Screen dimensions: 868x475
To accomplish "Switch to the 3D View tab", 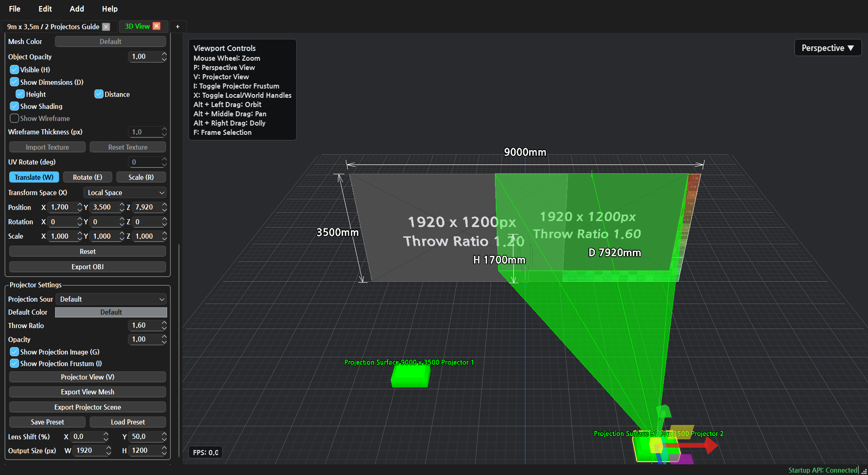I will click(x=137, y=26).
